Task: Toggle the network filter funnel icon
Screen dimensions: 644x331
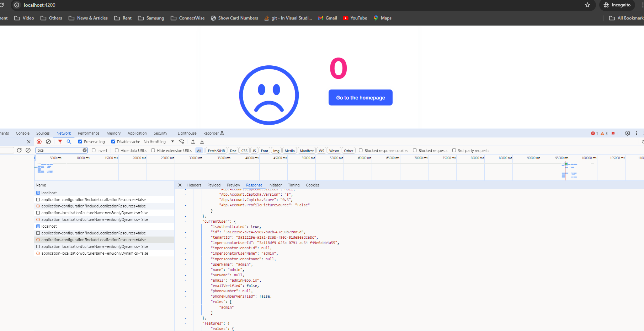Action: pos(60,142)
